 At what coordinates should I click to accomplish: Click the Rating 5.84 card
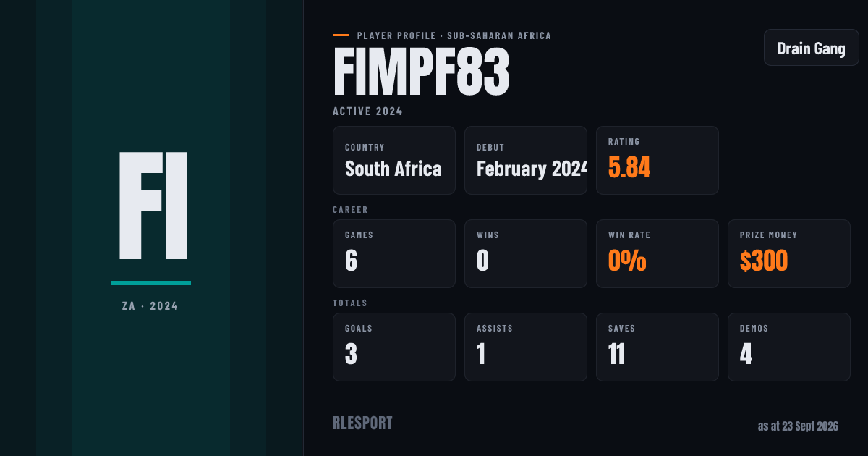658,160
